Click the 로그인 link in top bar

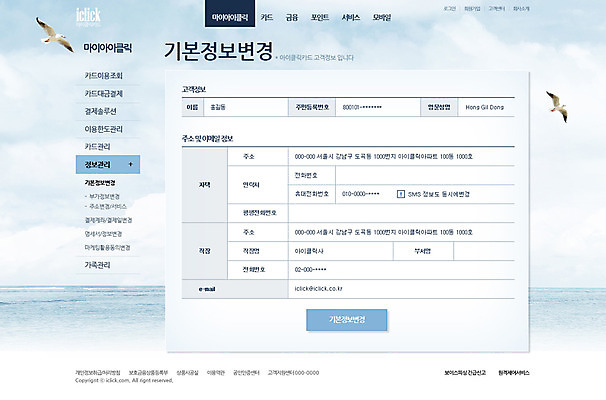(449, 9)
